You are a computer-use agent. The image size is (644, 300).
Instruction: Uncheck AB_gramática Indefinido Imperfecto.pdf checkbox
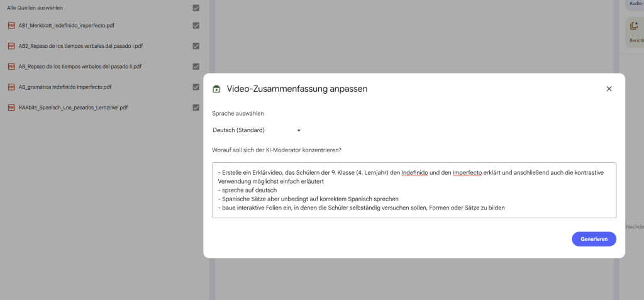pos(196,87)
